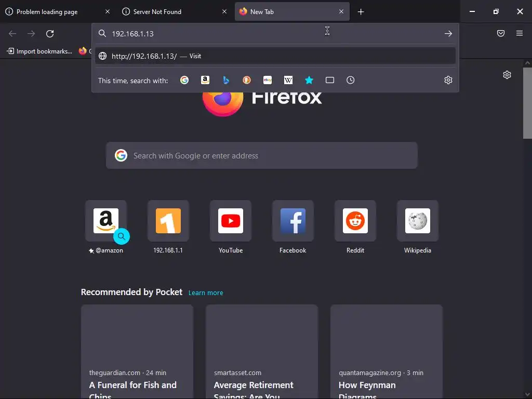This screenshot has width=532, height=399.
Task: Click the page vertical scrollbar thumb
Action: (527, 103)
